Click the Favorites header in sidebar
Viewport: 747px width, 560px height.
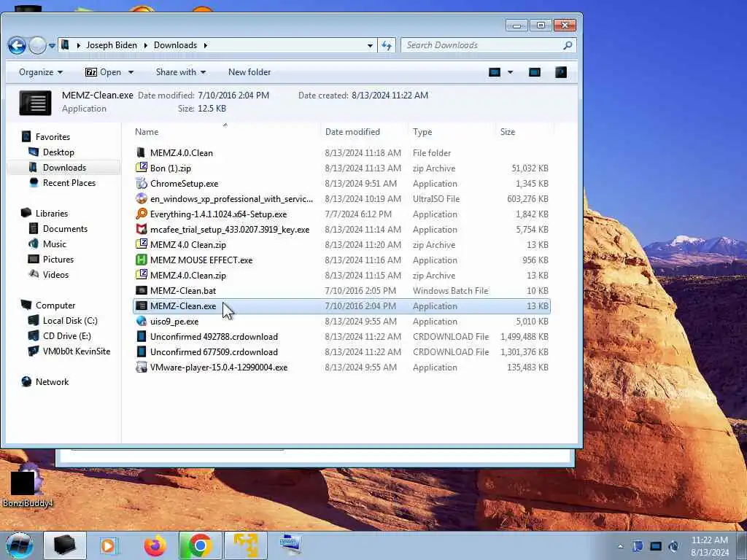[x=53, y=136]
